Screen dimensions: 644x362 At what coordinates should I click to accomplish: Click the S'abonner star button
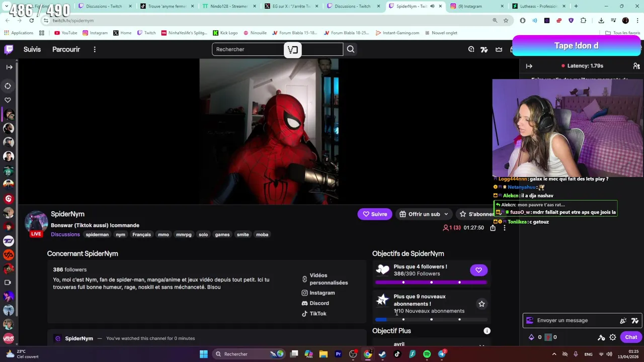[476, 214]
